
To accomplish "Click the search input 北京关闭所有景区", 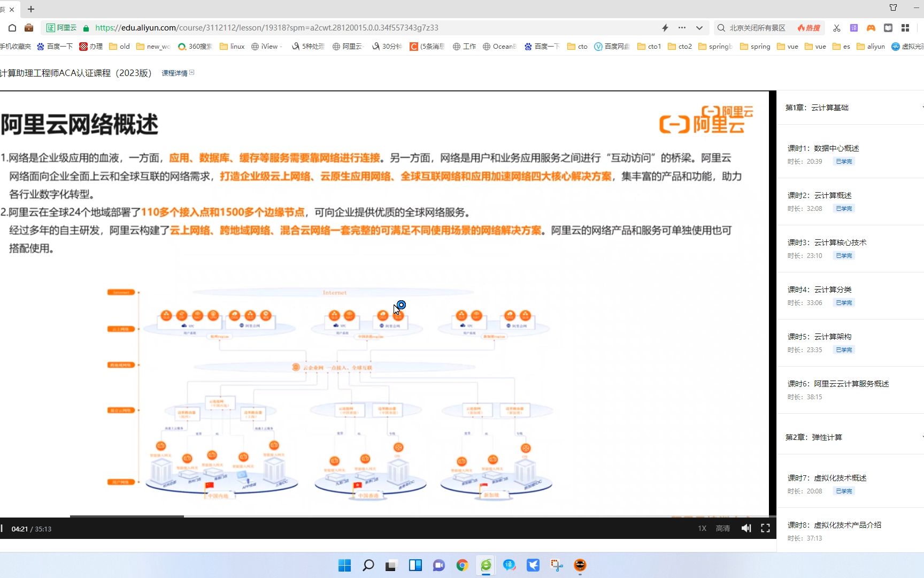I will coord(758,28).
